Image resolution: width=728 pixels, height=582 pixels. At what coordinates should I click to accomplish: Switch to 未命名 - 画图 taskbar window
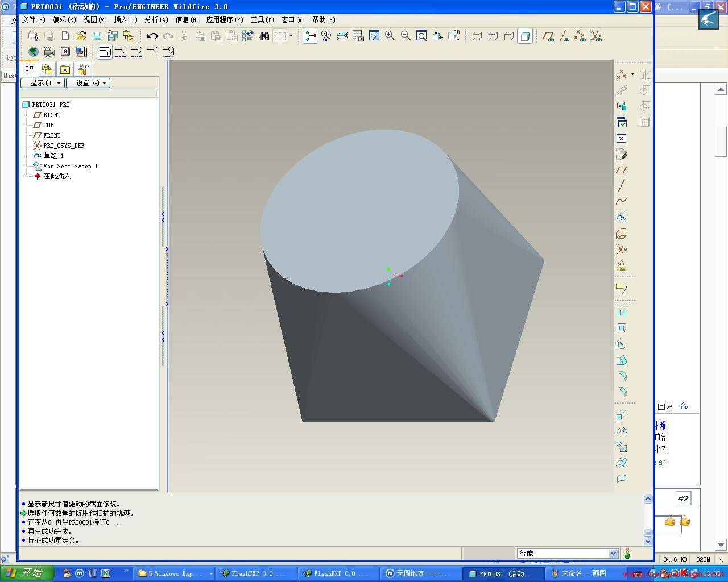[585, 573]
